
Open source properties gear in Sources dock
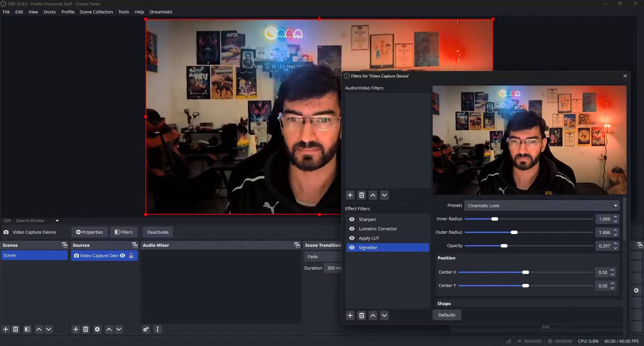(97, 329)
